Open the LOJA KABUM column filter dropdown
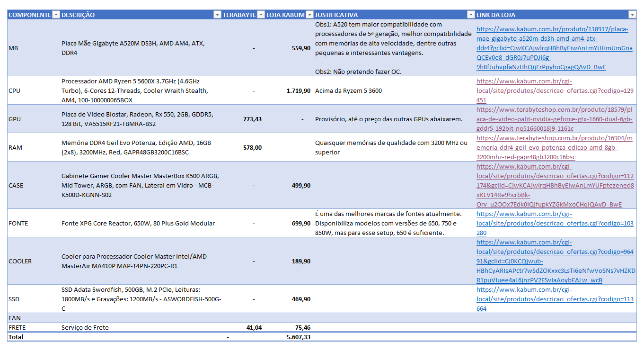Screen dimensions: 644x351 click(x=309, y=15)
